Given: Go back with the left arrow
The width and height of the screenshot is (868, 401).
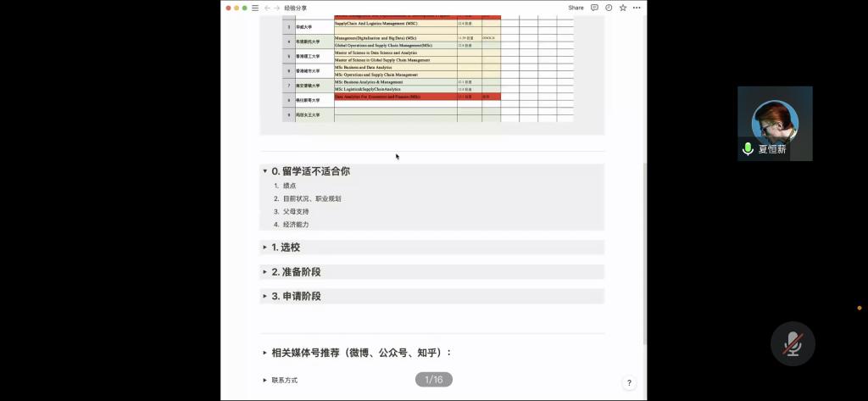Looking at the screenshot, I should (267, 8).
